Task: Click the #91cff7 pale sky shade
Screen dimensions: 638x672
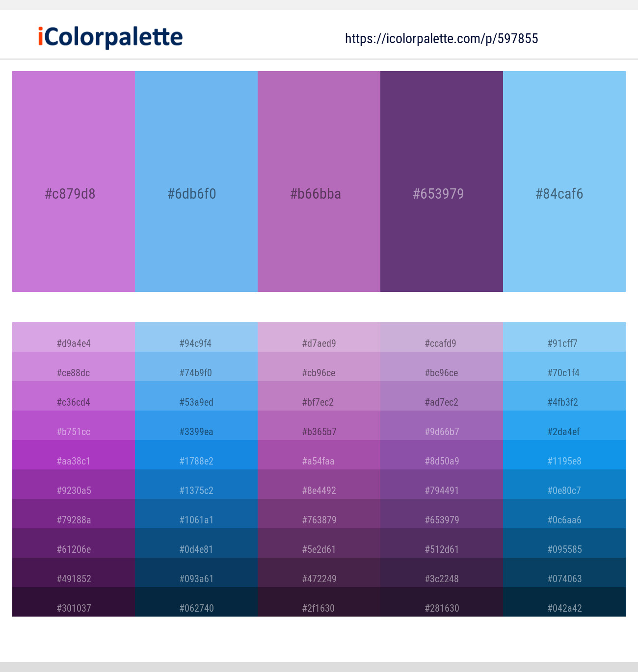Action: coord(564,337)
